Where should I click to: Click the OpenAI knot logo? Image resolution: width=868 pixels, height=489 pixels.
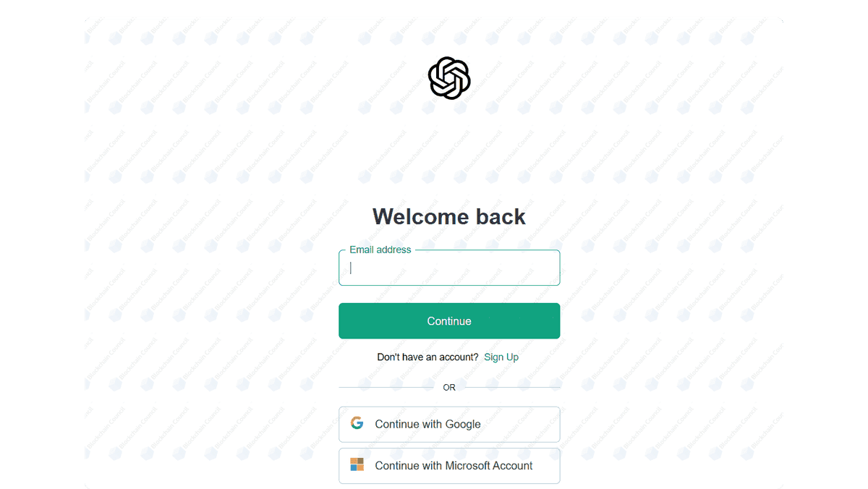pyautogui.click(x=449, y=78)
